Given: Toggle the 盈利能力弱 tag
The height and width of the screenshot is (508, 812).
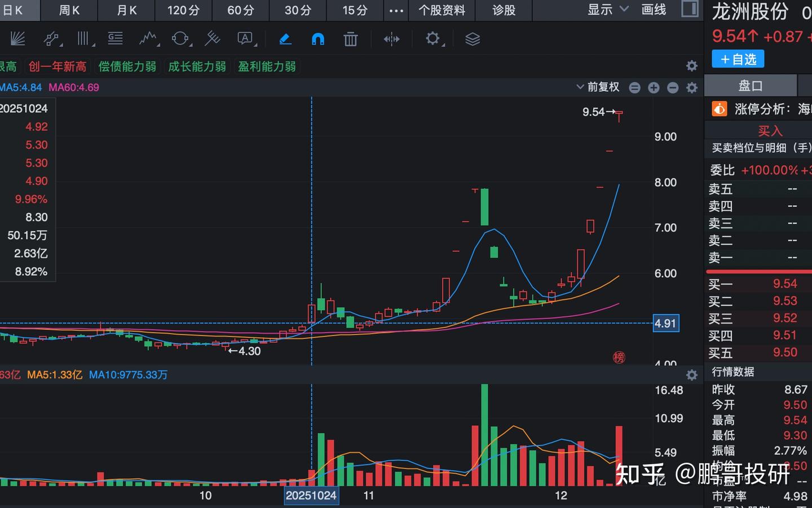Looking at the screenshot, I should [267, 66].
